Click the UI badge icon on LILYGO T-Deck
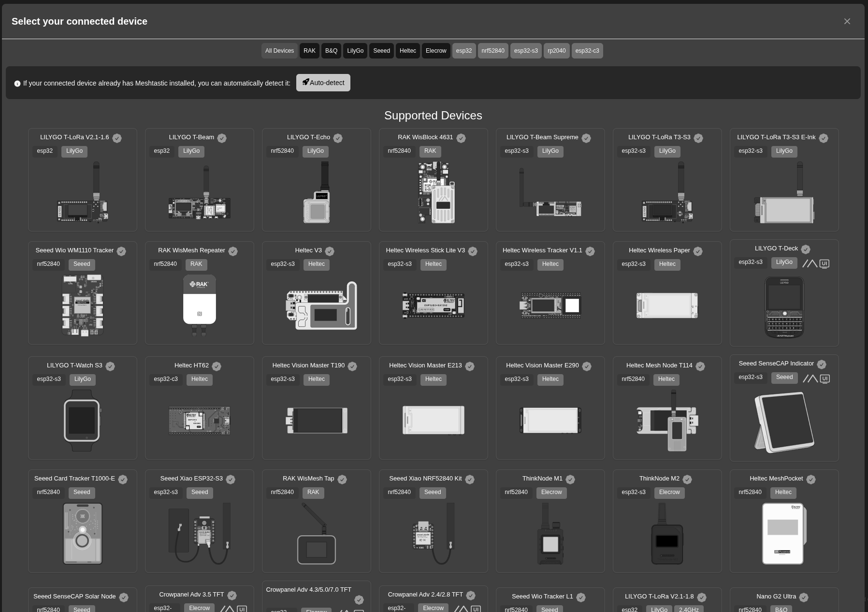868x612 pixels. pyautogui.click(x=825, y=263)
